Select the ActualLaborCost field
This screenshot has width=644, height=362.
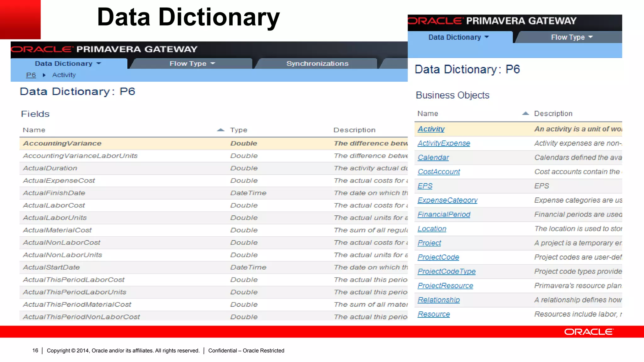pos(54,206)
